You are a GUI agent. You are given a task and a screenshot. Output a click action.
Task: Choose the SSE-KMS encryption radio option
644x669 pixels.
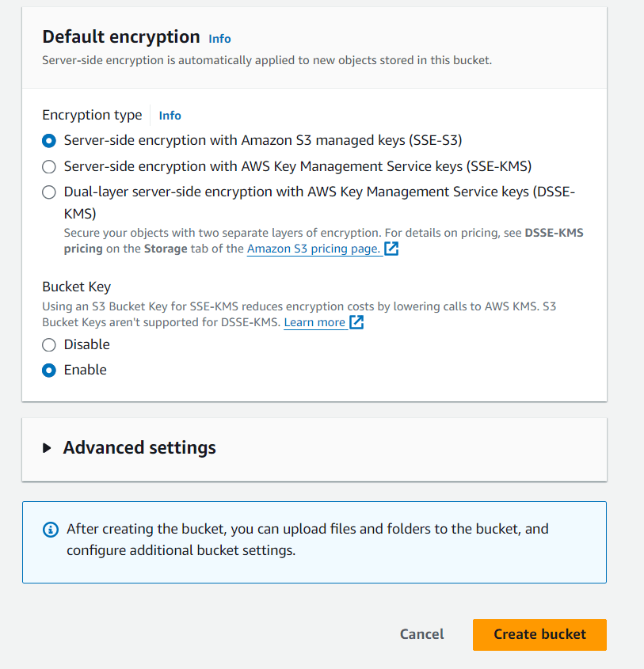(x=49, y=166)
